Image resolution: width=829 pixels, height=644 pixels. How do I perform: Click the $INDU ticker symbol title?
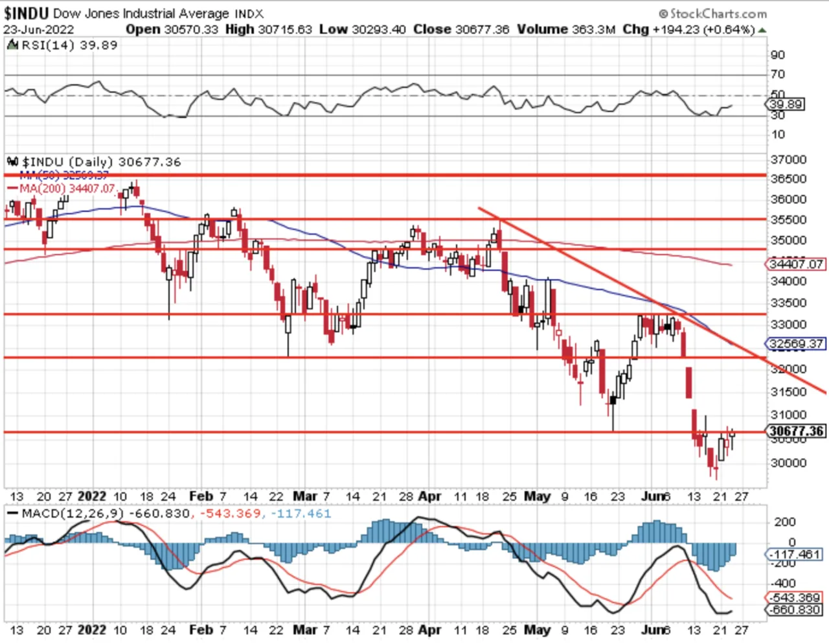point(26,13)
